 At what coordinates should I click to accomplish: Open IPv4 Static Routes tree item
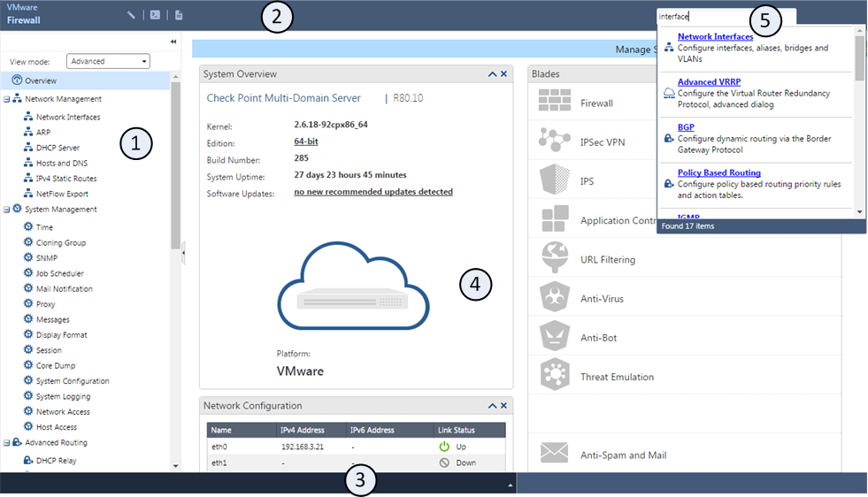coord(65,179)
